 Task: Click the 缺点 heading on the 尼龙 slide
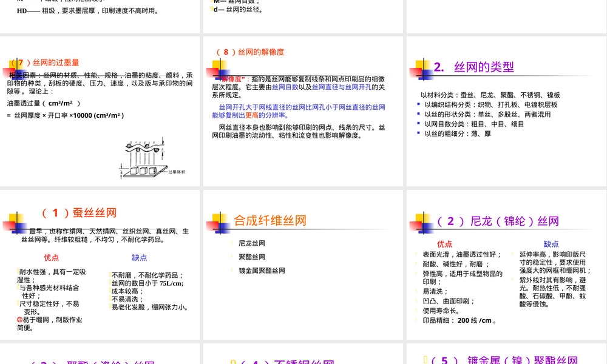pos(551,244)
